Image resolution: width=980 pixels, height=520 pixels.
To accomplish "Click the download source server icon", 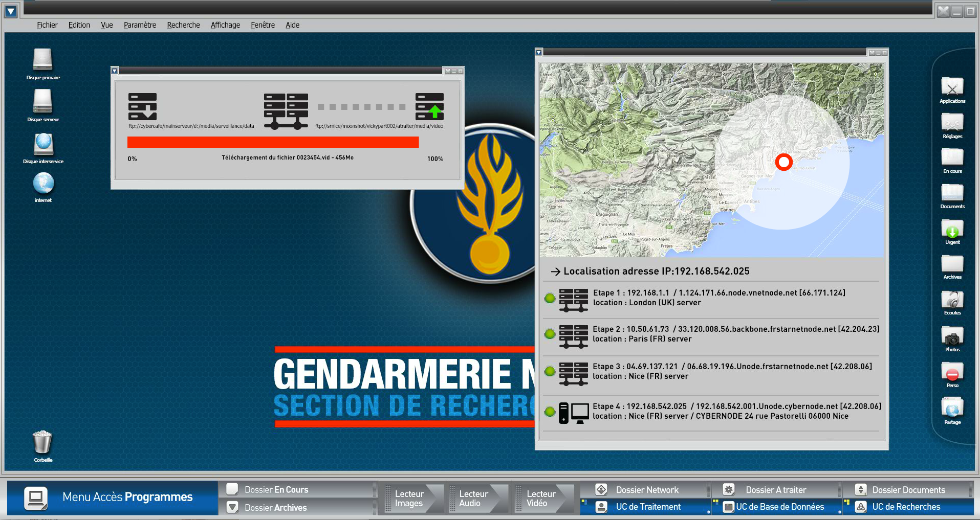I will [x=142, y=106].
